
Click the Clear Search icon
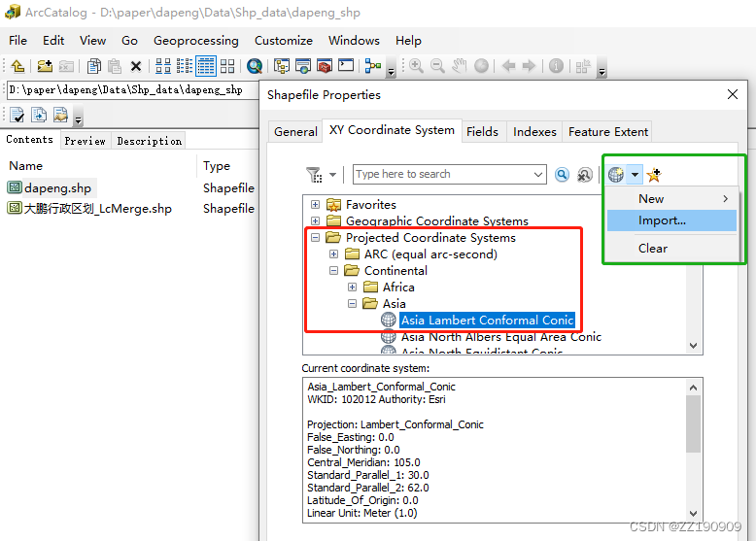(584, 175)
